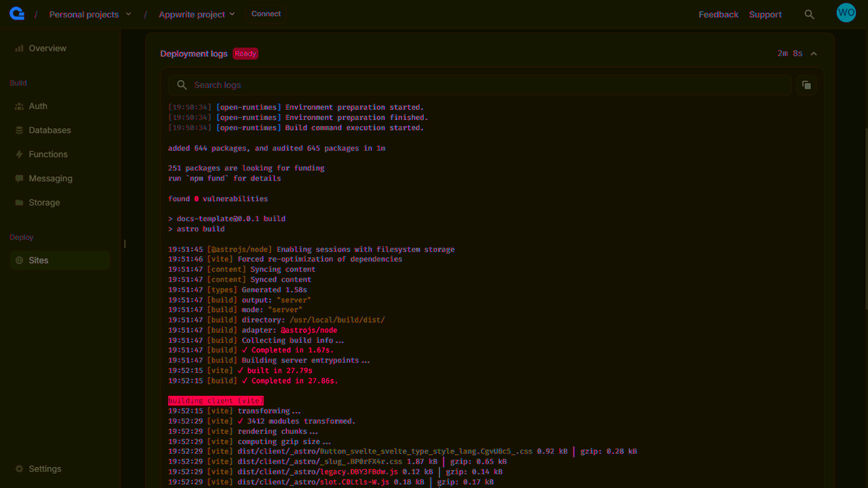Select the Messaging chat icon

(19, 178)
